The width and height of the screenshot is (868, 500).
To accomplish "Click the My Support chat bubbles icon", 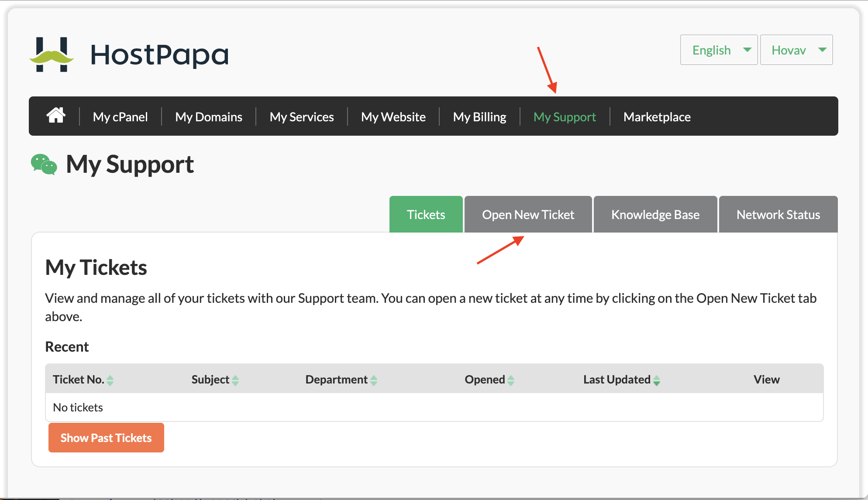I will (x=44, y=164).
